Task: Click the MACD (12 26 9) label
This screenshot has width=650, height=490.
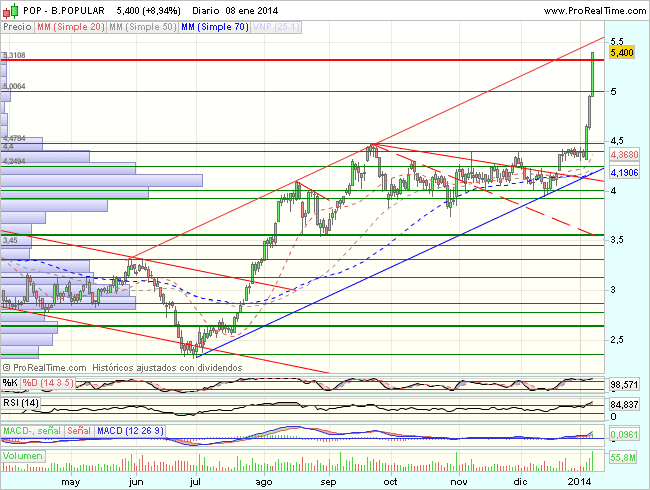Action: coord(130,431)
